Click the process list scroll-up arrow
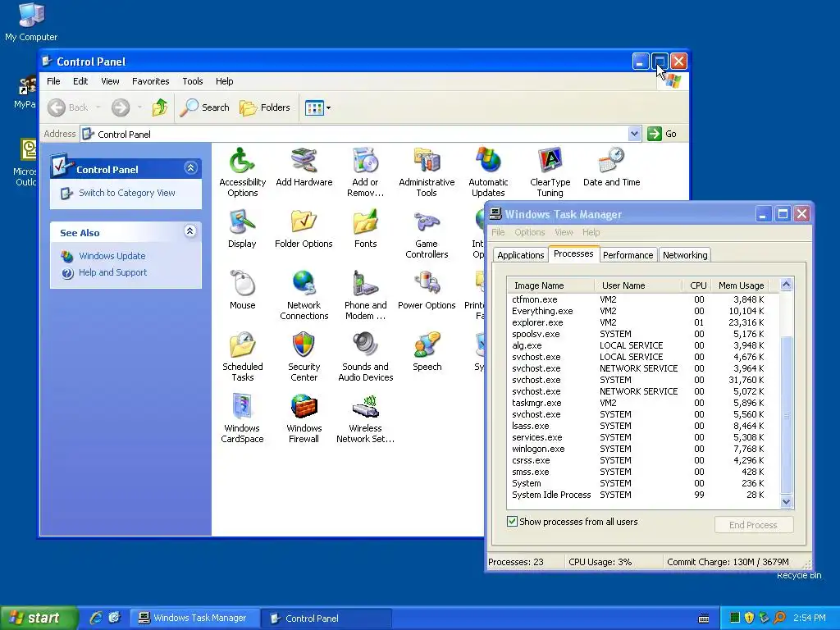The image size is (840, 630). 786,285
